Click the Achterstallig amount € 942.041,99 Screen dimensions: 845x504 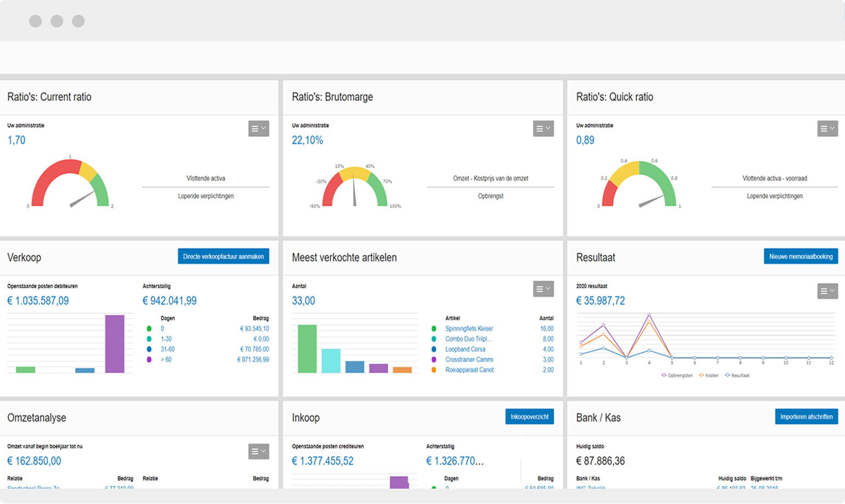170,300
